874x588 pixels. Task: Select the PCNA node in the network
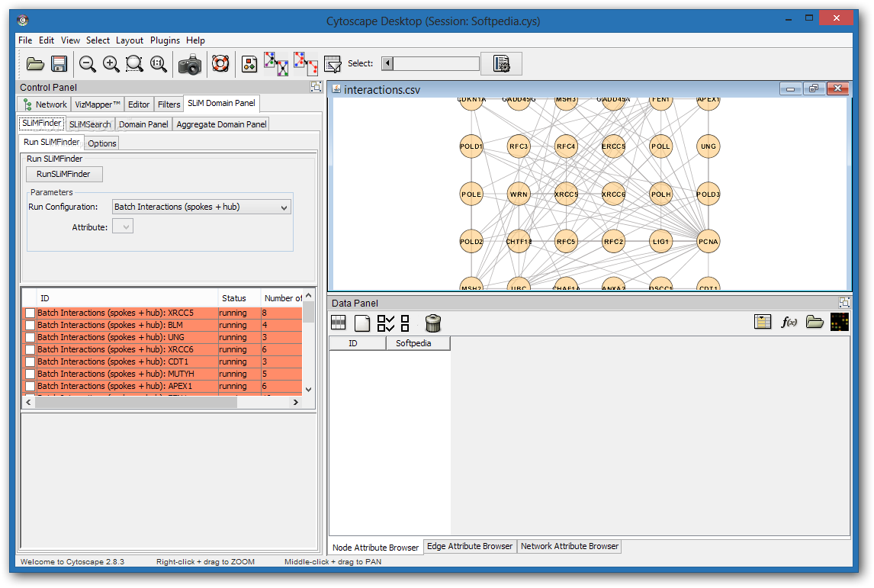pyautogui.click(x=708, y=241)
